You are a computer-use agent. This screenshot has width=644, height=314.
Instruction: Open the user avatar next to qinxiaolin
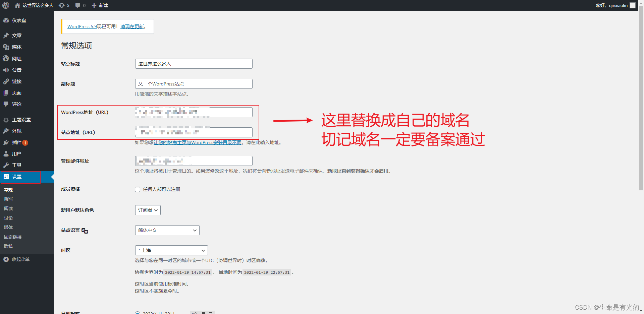[x=633, y=5]
